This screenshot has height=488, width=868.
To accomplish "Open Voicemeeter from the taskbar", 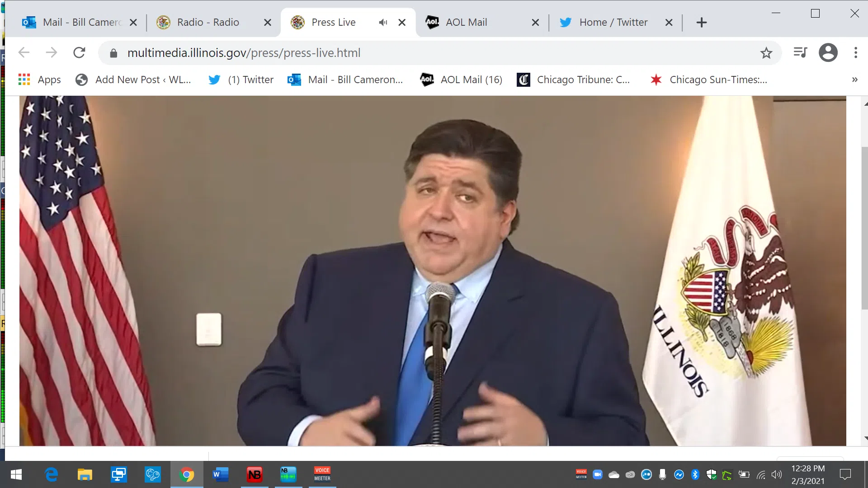I will [x=322, y=474].
